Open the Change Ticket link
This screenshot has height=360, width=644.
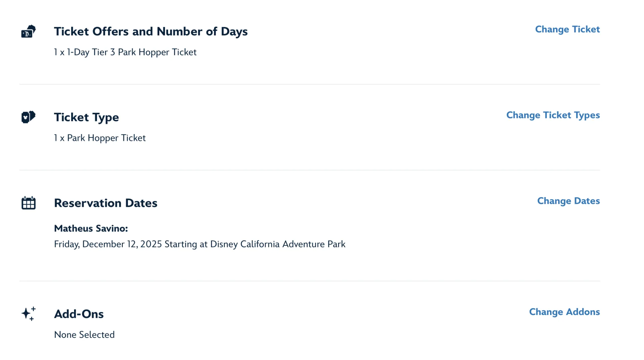coord(567,29)
